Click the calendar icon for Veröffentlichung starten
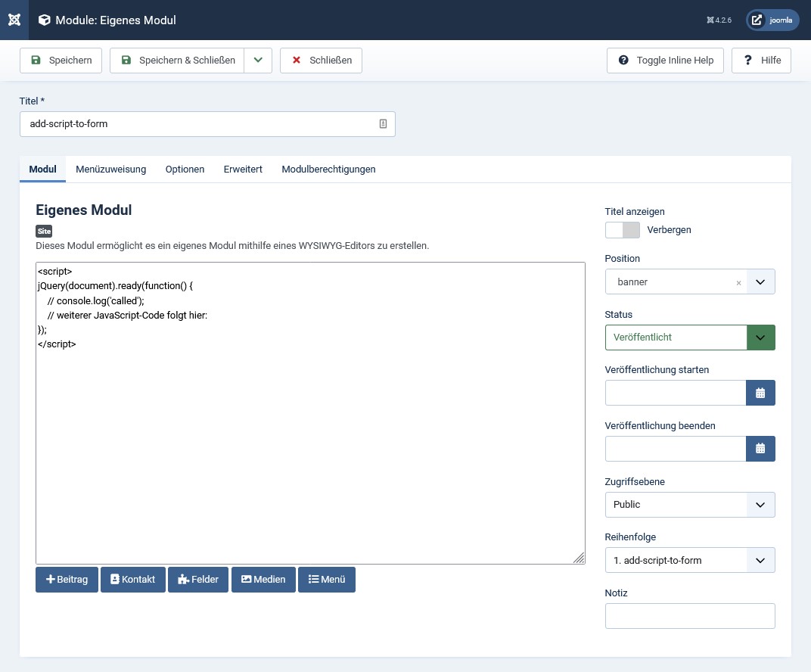Screen dimensions: 811x672 click(x=760, y=393)
